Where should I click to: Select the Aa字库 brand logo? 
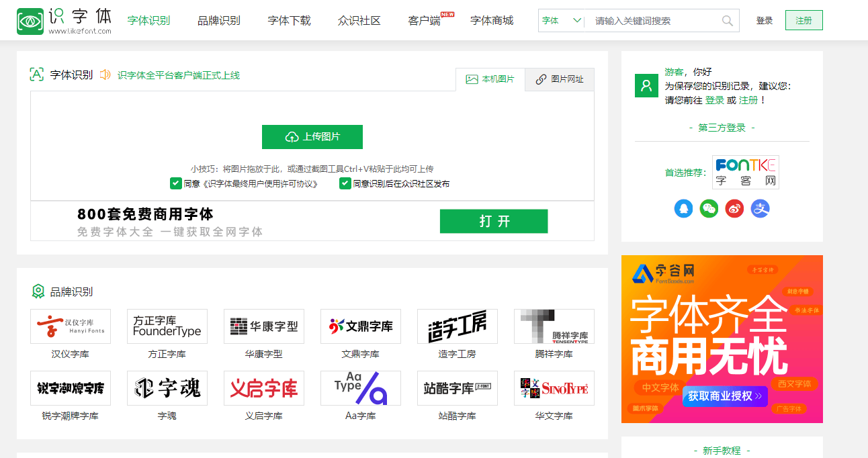360,388
